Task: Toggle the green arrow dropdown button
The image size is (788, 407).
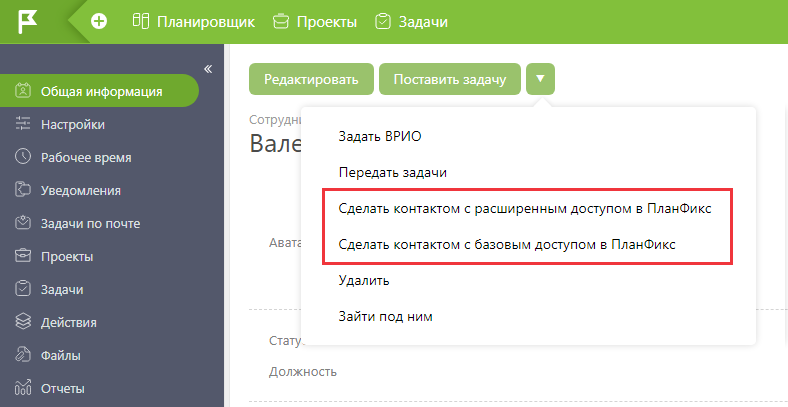Action: (540, 79)
